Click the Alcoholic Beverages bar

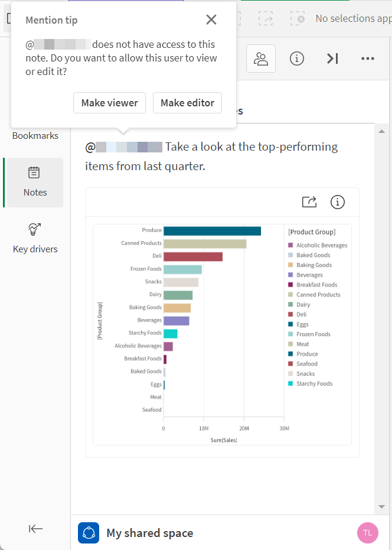[168, 347]
